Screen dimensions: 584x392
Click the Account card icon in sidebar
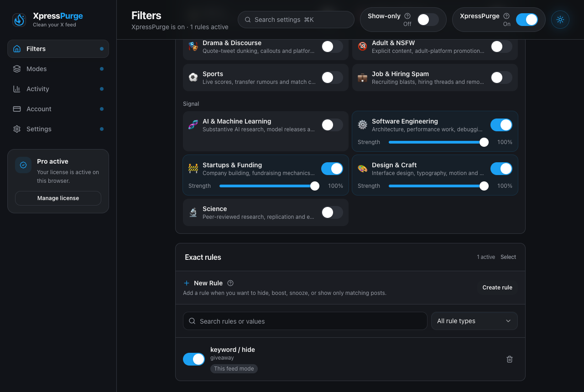[17, 109]
